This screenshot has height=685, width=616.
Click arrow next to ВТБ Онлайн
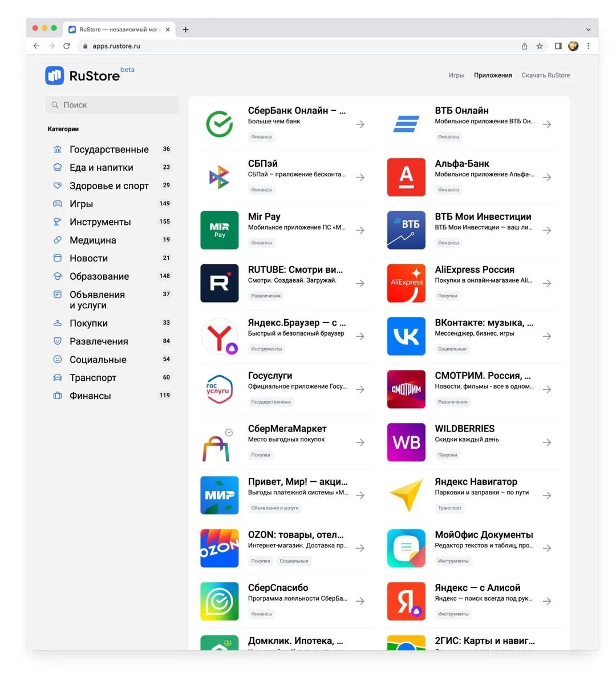[547, 124]
